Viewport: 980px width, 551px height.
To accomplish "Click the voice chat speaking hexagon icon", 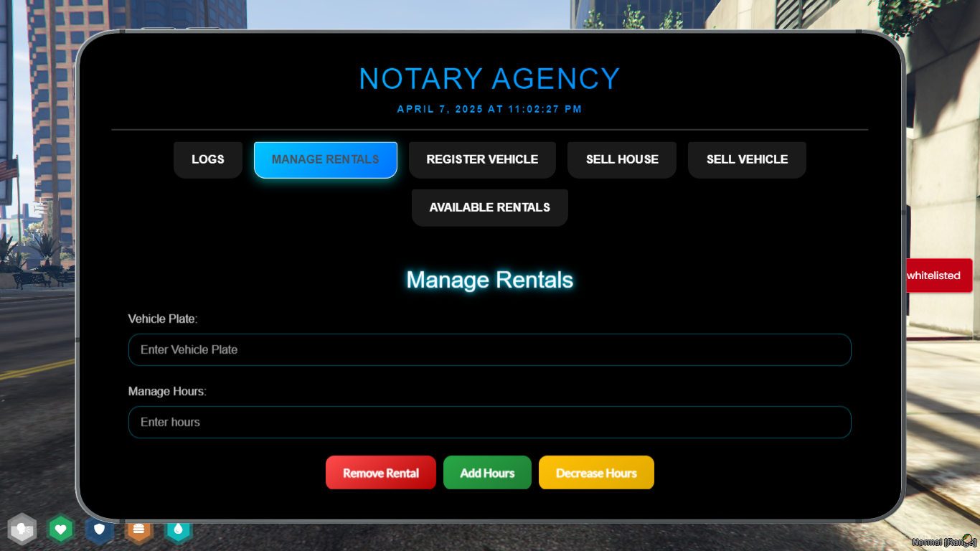I will [22, 530].
